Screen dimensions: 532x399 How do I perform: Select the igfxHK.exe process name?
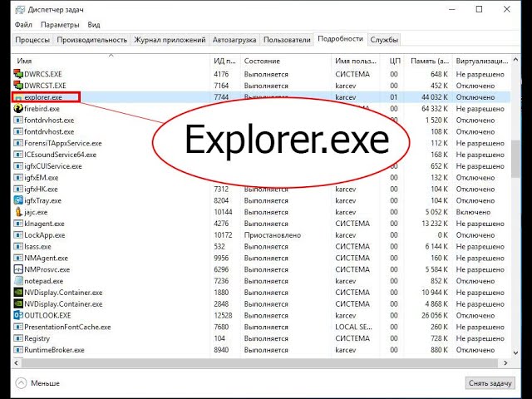point(41,189)
